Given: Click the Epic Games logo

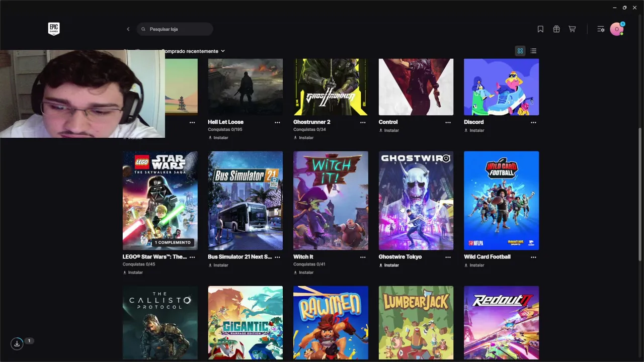Looking at the screenshot, I should [x=54, y=29].
